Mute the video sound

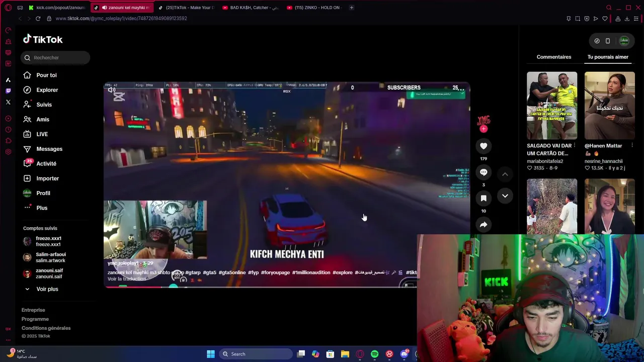pyautogui.click(x=112, y=90)
